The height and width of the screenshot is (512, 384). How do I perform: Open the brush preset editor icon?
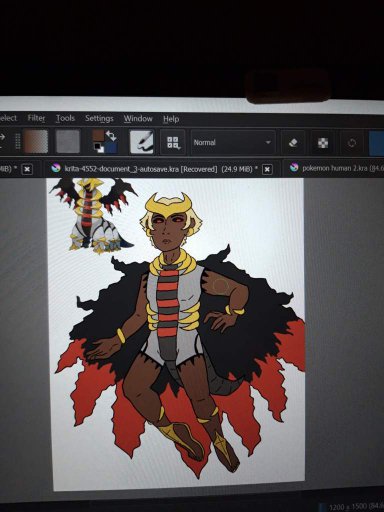(142, 142)
